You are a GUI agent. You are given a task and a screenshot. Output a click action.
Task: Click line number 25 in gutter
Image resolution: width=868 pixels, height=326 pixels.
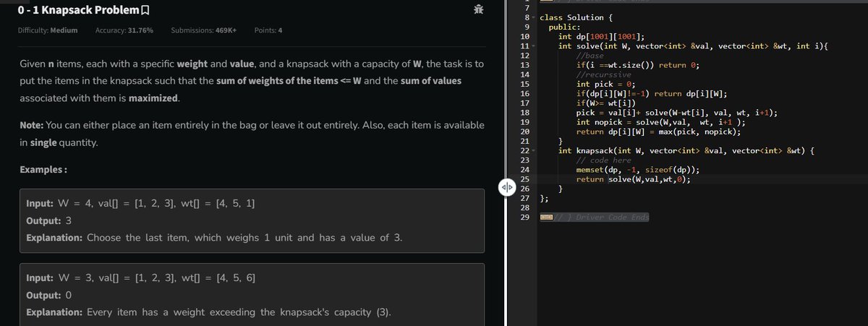point(524,179)
